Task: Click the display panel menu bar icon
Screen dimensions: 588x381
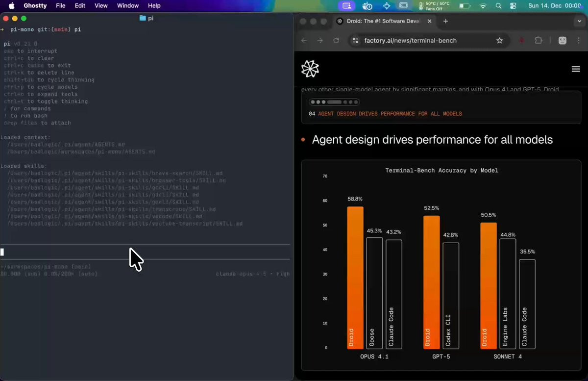Action: click(404, 6)
